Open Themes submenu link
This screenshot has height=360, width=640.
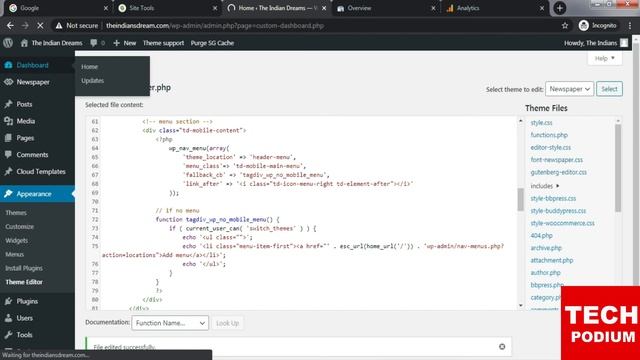coord(16,213)
